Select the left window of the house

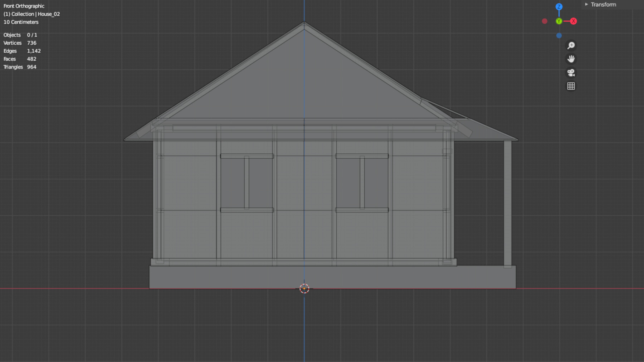coord(247,182)
